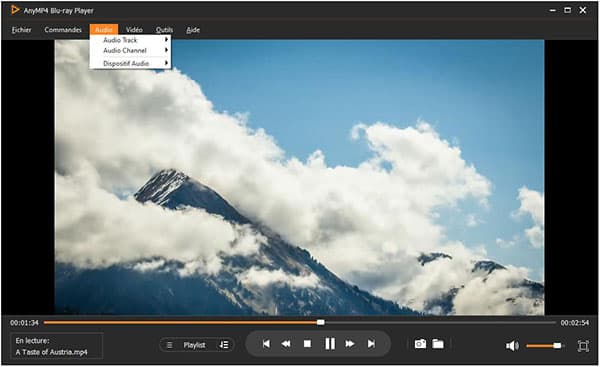Open the Commandes menu
Screen dimensions: 600x367
tap(63, 30)
